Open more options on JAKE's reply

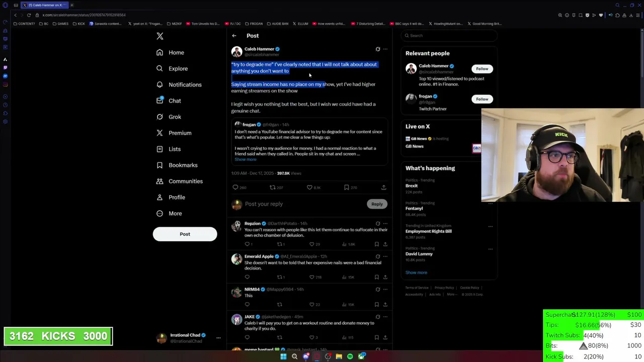pyautogui.click(x=385, y=317)
